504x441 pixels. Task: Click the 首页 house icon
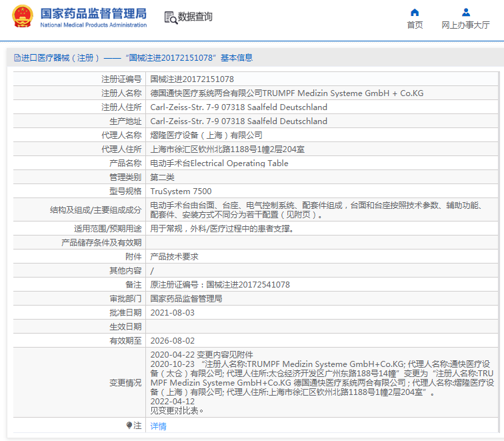click(x=415, y=12)
